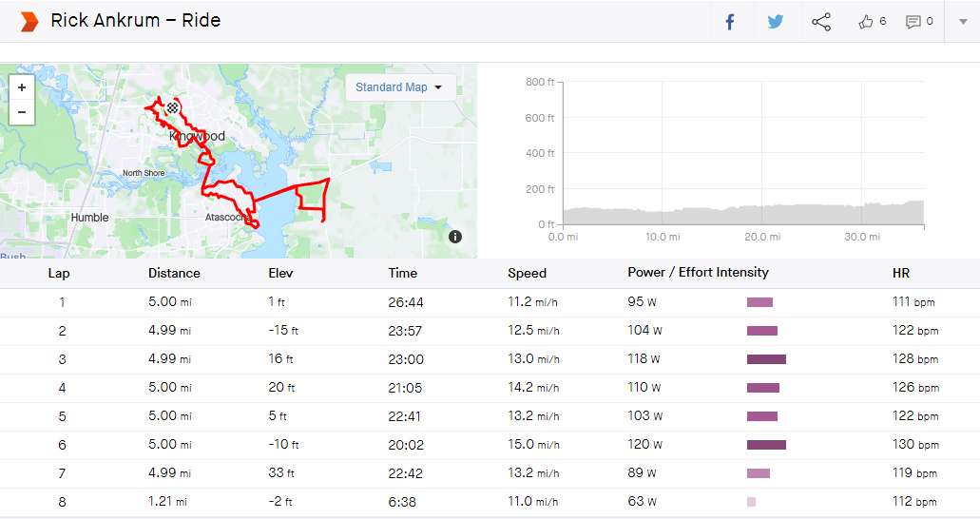The height and width of the screenshot is (519, 980).
Task: Click the Power / Effort Intensity header
Action: tap(698, 273)
